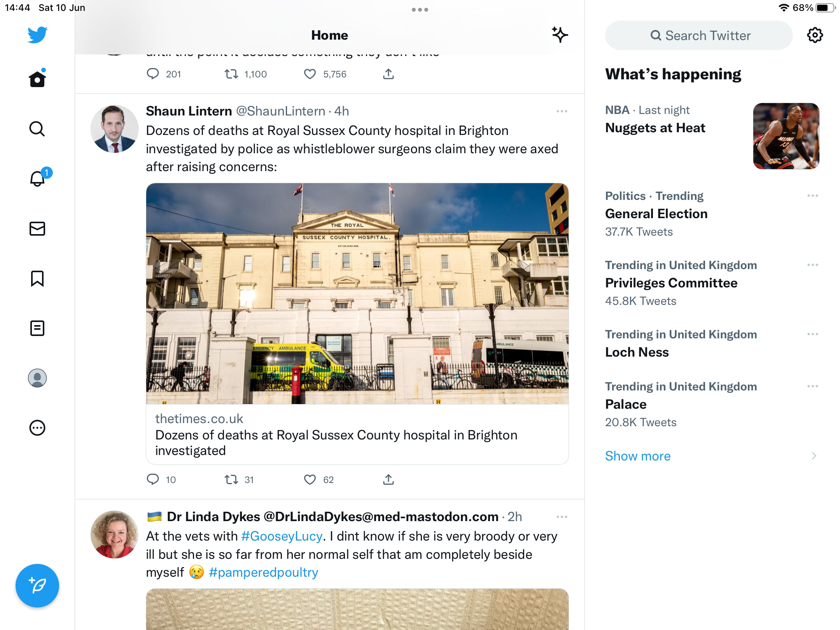Viewport: 840px width, 630px height.
Task: Open Palace trending topic
Action: pos(626,404)
